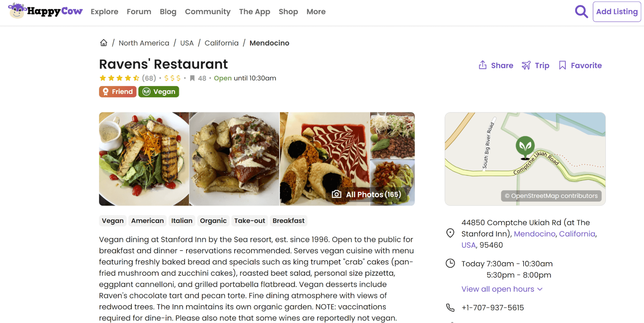Click the Trip airplane icon
Viewport: 644px width, 323px height.
coord(526,65)
